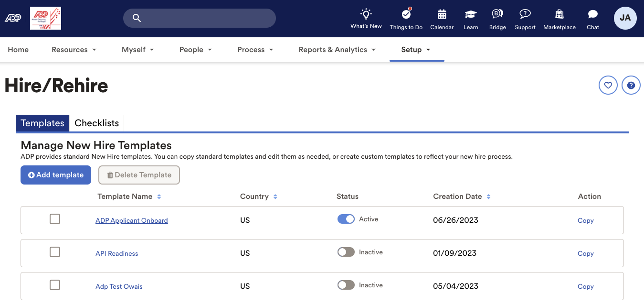Open the Support icon
Viewport: 644px width, 305px height.
tap(525, 15)
